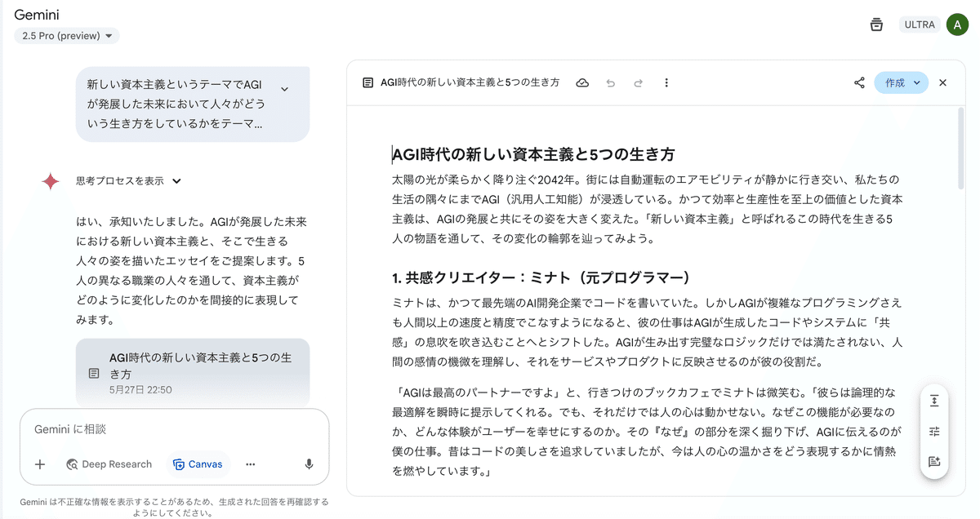980x519 pixels.
Task: Click the change length icon in floating toolbar
Action: coord(934,401)
